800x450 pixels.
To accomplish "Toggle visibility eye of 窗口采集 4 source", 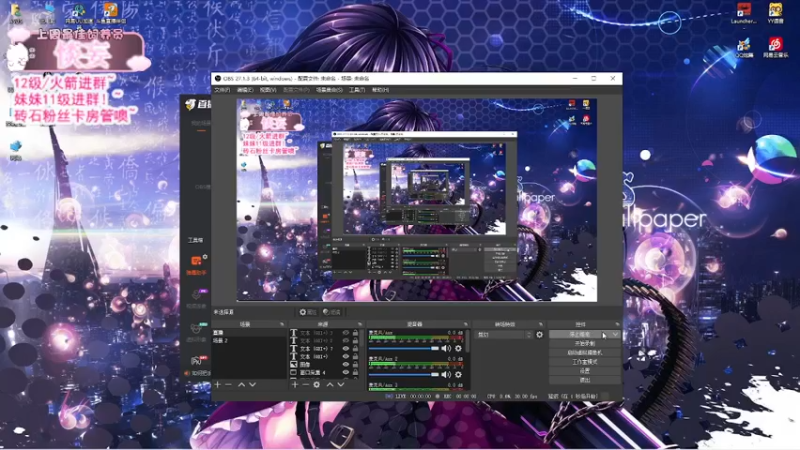I will tap(346, 372).
